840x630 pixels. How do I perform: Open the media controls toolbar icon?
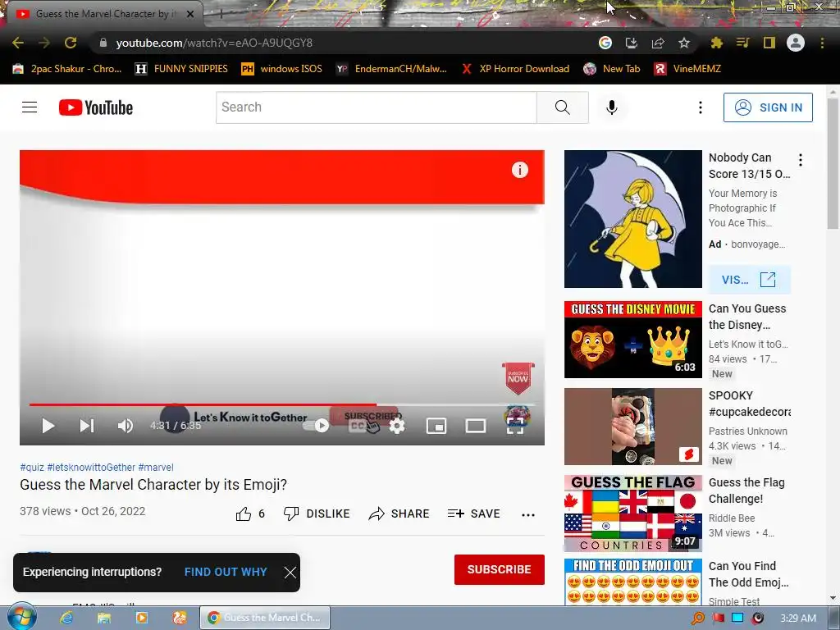(x=742, y=43)
